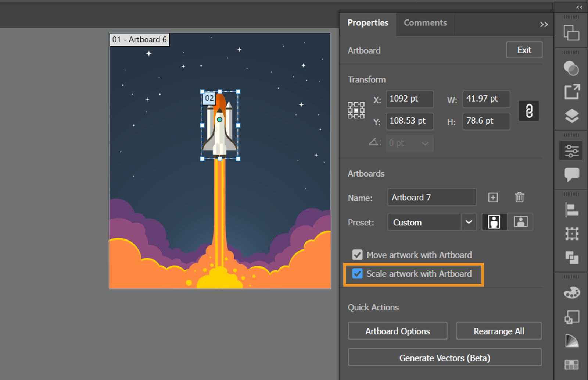The height and width of the screenshot is (380, 588).
Task: Open the Layers panel icon
Action: point(571,114)
